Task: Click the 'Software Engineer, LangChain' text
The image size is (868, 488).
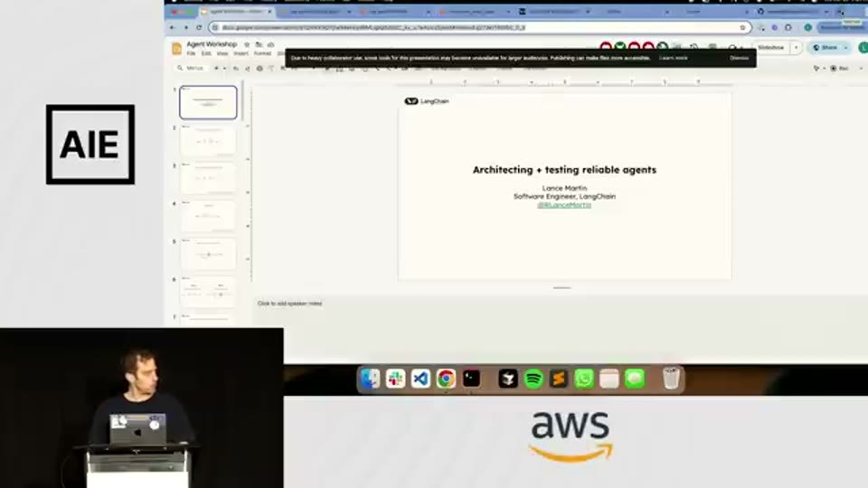Action: [564, 196]
